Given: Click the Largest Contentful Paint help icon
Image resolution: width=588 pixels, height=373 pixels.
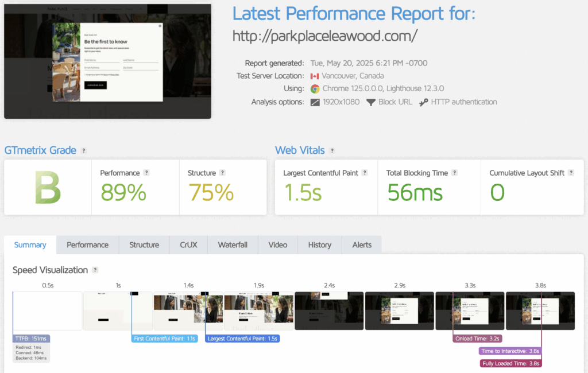Looking at the screenshot, I should 365,173.
